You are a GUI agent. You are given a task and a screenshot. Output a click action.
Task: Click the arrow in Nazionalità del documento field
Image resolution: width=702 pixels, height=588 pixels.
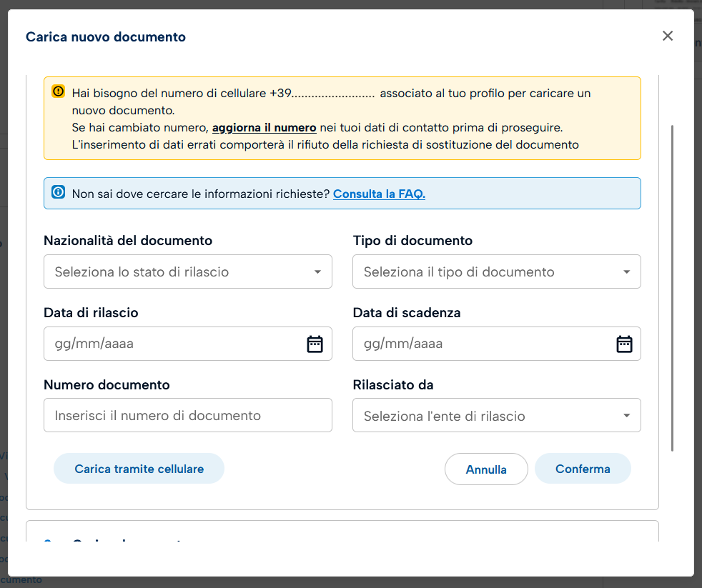[317, 272]
